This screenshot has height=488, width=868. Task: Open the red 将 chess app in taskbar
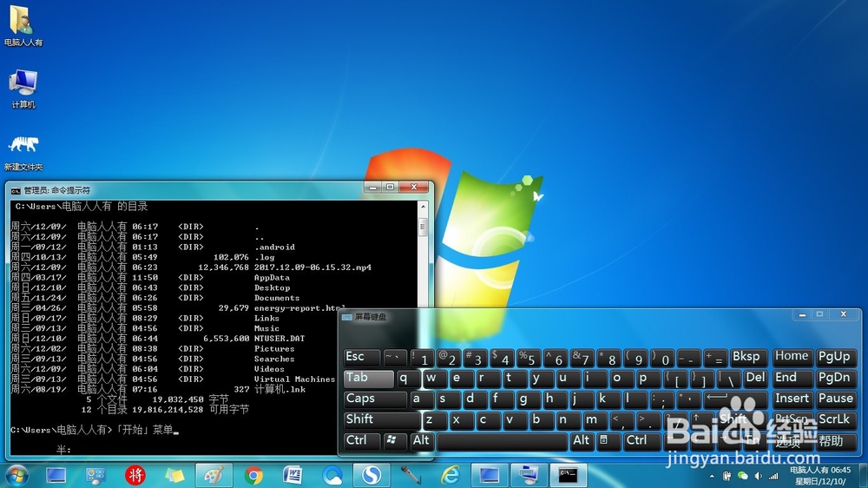coord(135,475)
